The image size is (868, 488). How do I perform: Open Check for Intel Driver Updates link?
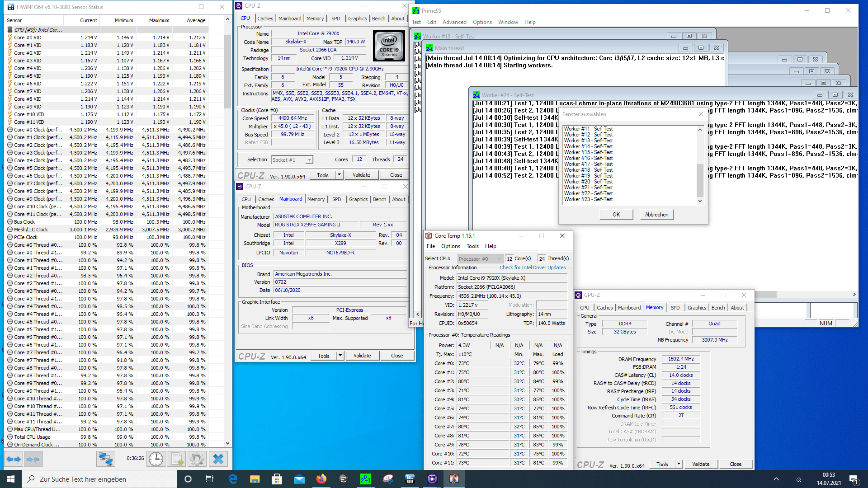[x=533, y=267]
